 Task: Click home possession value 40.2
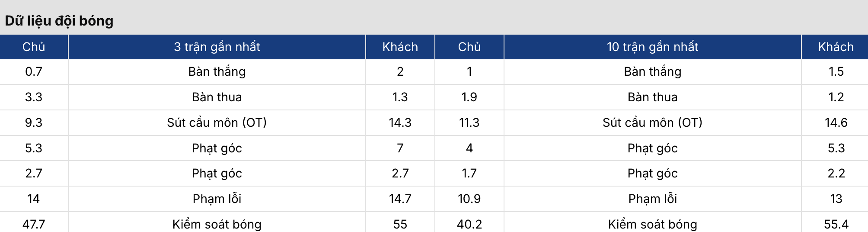469,224
